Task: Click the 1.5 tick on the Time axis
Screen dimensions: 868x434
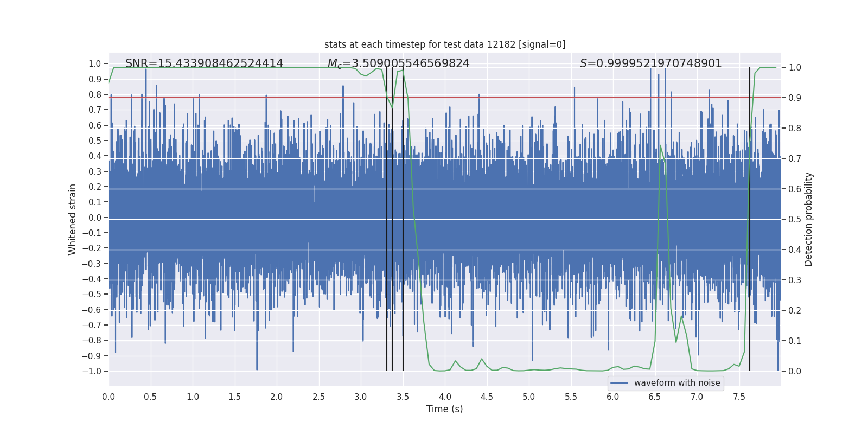Action: click(234, 397)
